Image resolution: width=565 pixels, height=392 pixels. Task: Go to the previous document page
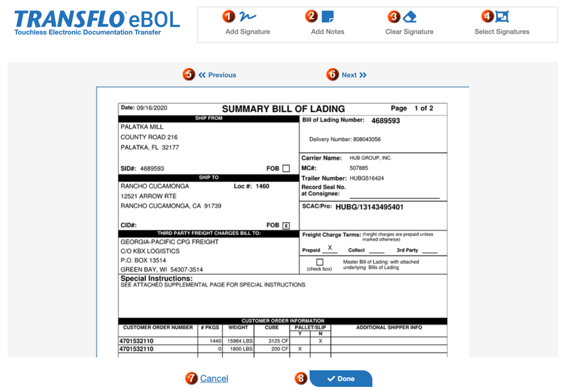[217, 75]
